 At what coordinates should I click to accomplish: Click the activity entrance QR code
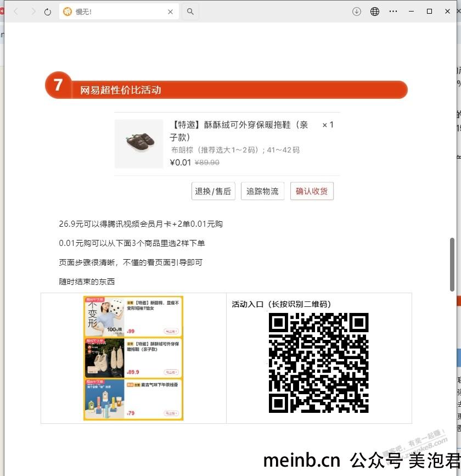coord(319,363)
